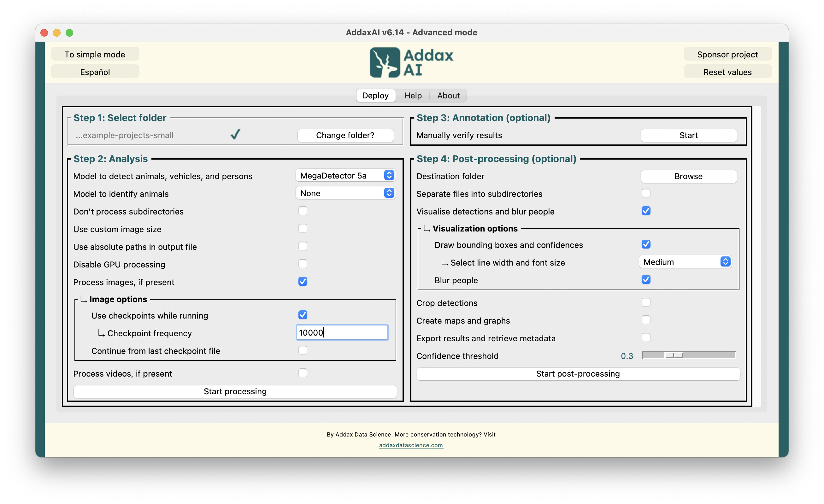Browse for destination folder

(x=689, y=176)
